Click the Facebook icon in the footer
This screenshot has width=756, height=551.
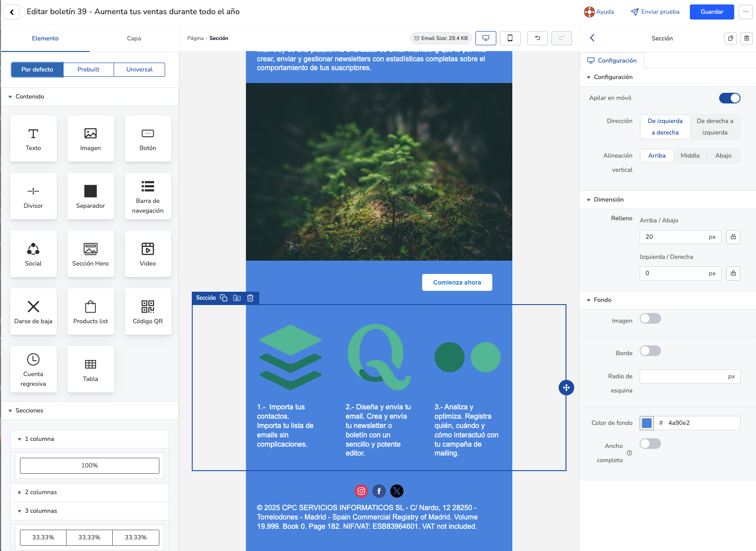pos(379,491)
